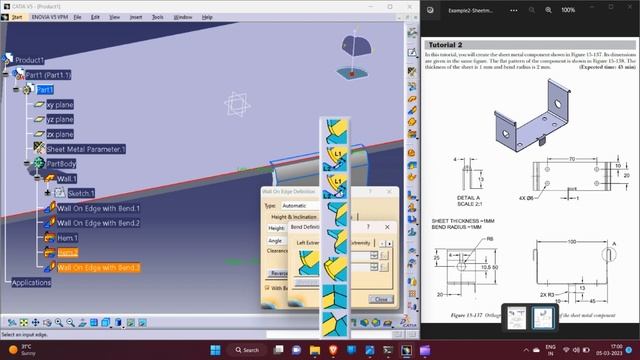The image size is (640, 360).
Task: Click the formula button beside first relief field
Action: click(x=384, y=255)
